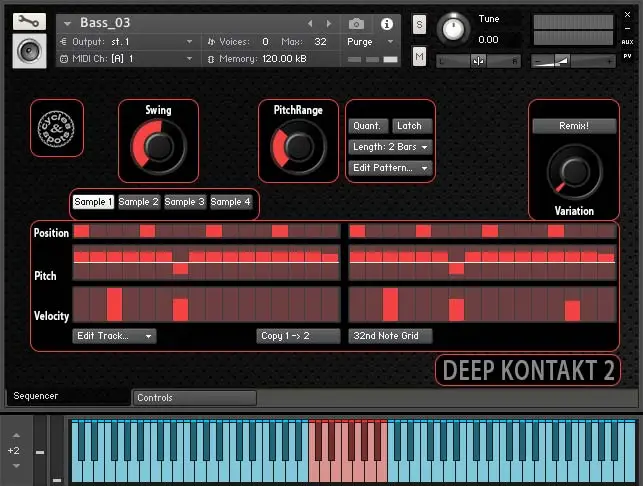Open the Edit Pattern... dropdown

(x=390, y=167)
